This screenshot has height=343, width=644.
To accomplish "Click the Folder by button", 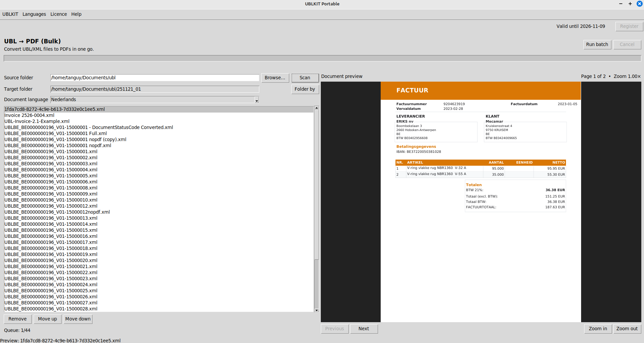I will click(x=305, y=89).
